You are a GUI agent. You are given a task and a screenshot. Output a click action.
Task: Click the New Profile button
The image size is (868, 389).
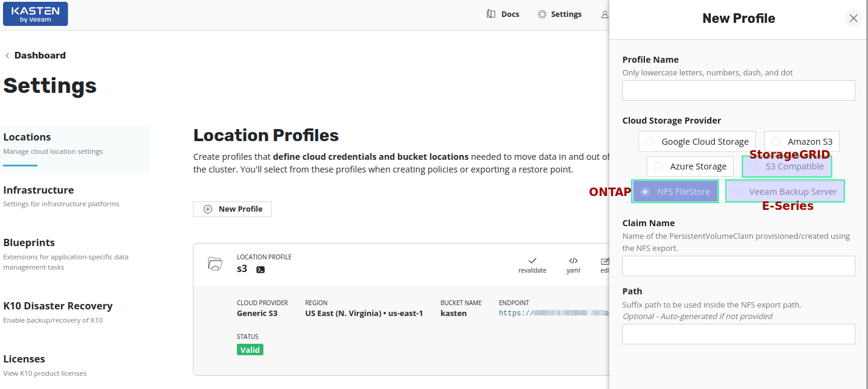tap(233, 209)
